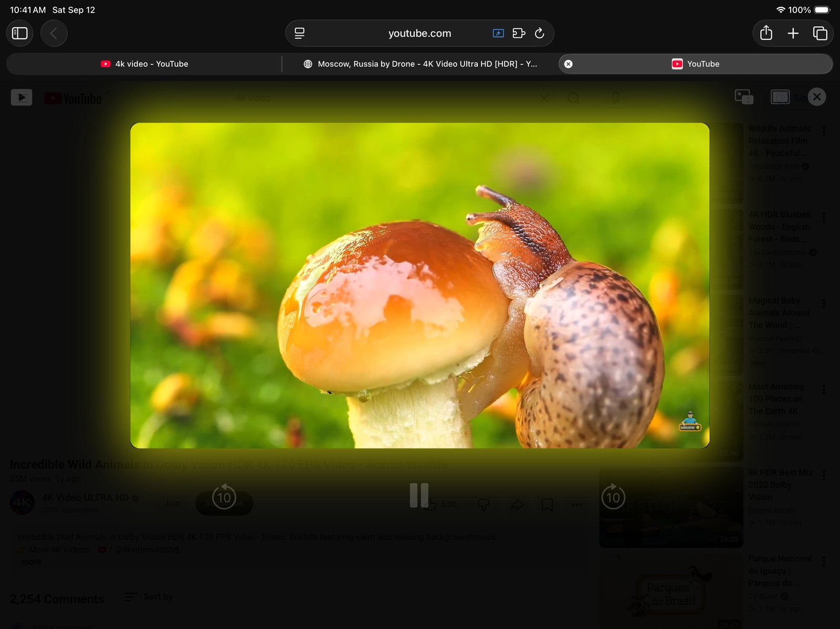The height and width of the screenshot is (629, 840).
Task: Toggle the Safari sidebar
Action: click(x=20, y=34)
